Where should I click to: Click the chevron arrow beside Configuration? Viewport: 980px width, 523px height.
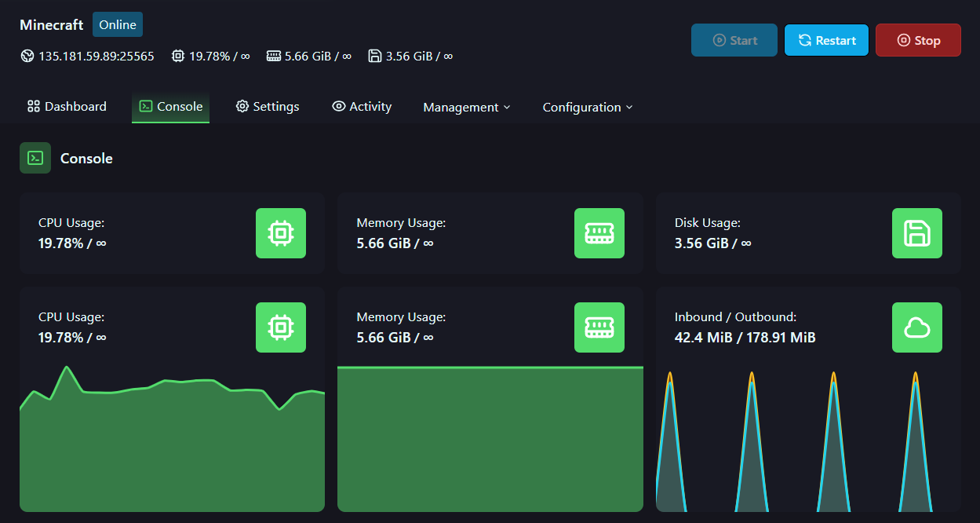click(x=629, y=107)
